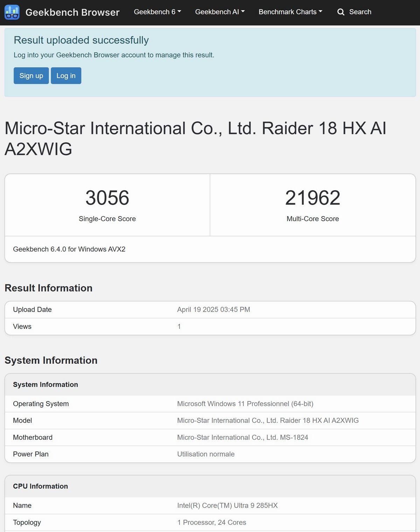Click the Views row label
The height and width of the screenshot is (532, 420).
(x=22, y=326)
